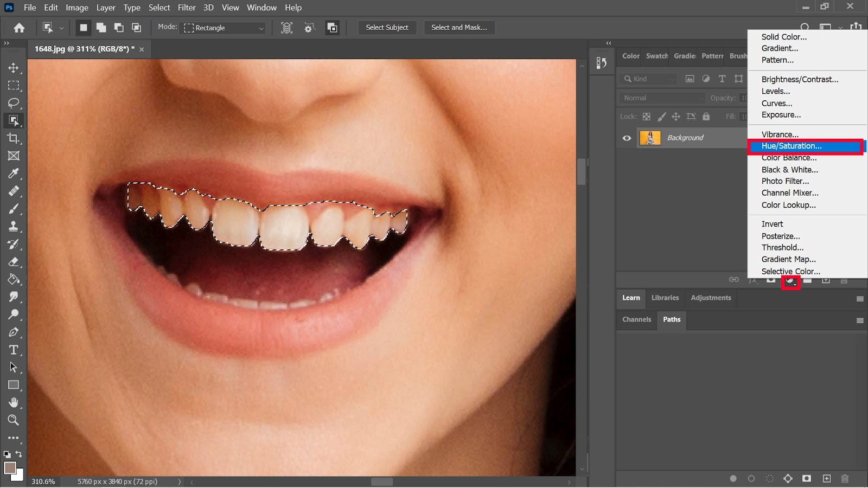The height and width of the screenshot is (488, 868).
Task: Switch to the Hand tool
Action: (x=14, y=402)
